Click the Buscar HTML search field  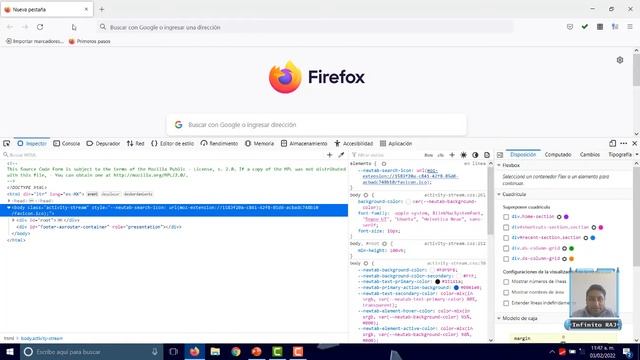click(x=163, y=155)
